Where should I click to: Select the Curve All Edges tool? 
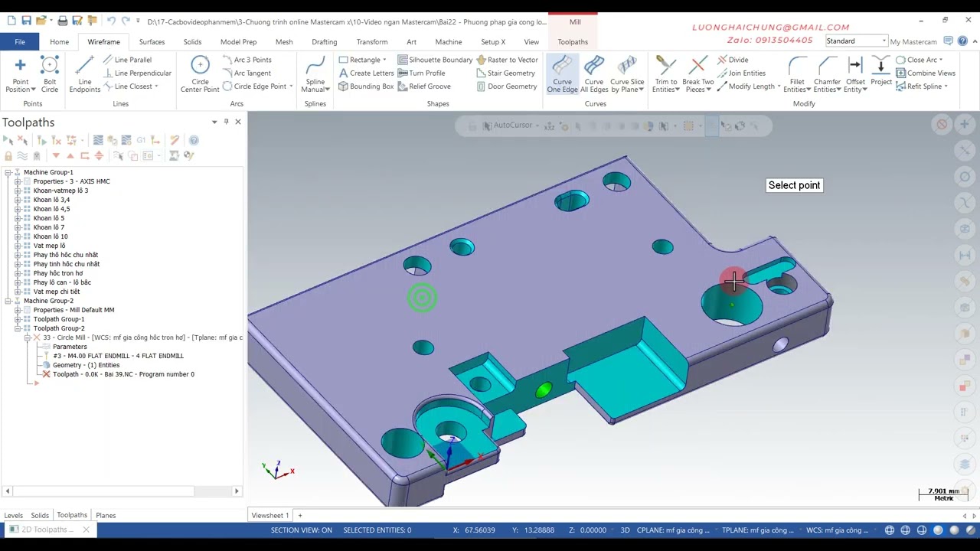coord(594,74)
